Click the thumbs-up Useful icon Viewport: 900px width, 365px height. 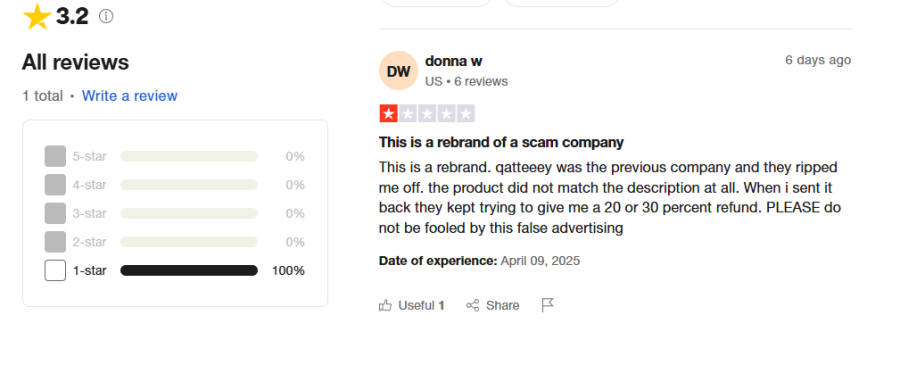(385, 305)
